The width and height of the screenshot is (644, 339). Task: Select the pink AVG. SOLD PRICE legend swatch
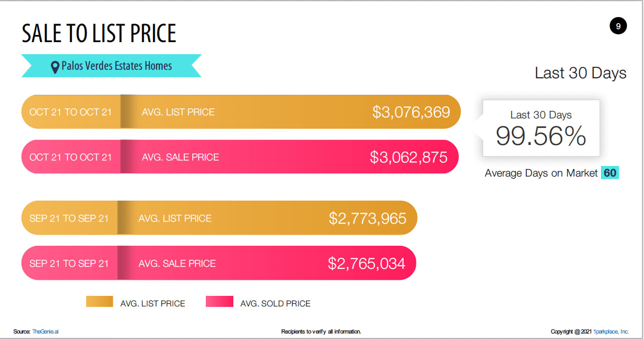(x=219, y=301)
